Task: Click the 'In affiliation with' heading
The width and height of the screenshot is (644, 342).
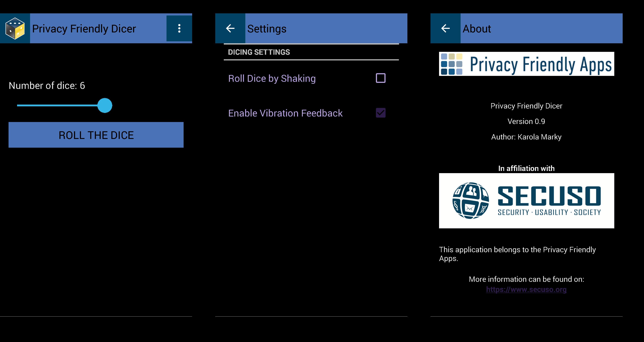Action: (526, 169)
